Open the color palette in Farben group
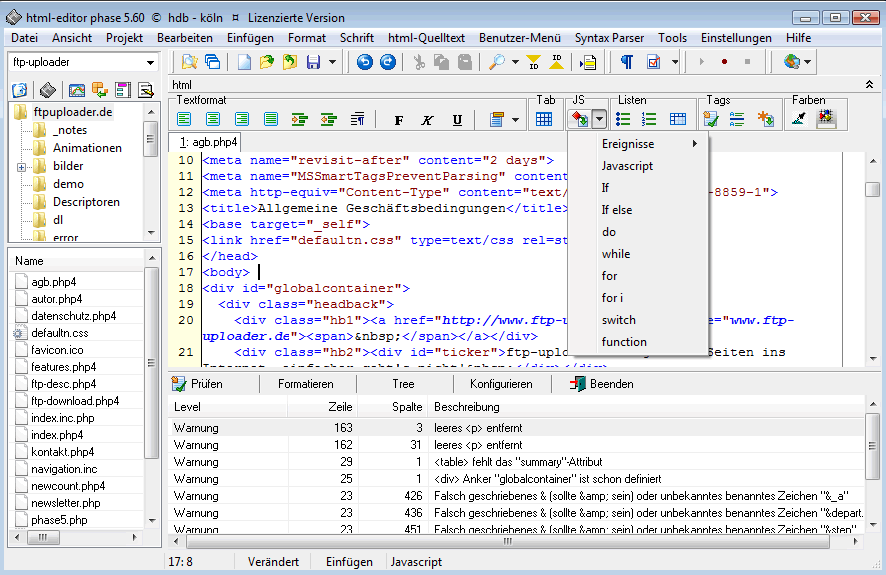886x575 pixels. click(826, 119)
